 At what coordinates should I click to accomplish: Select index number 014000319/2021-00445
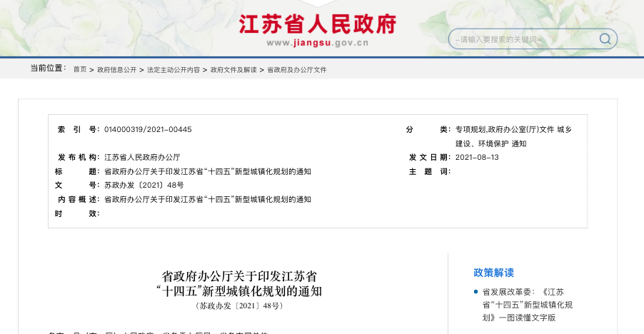click(148, 129)
